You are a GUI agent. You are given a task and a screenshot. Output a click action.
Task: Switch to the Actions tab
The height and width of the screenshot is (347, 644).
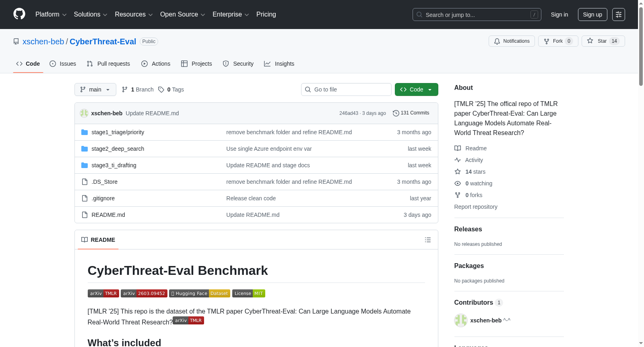click(156, 64)
